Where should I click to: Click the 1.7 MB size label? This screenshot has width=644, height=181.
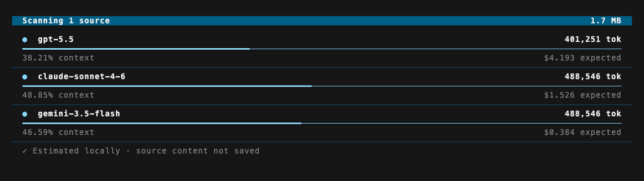606,21
